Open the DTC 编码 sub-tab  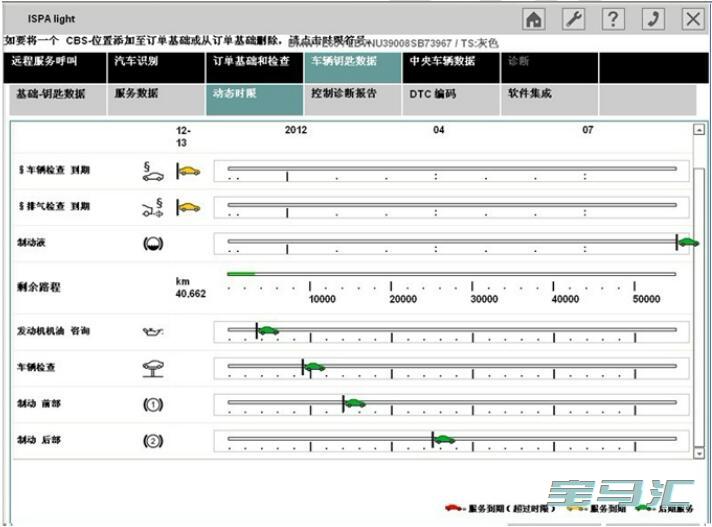point(451,100)
